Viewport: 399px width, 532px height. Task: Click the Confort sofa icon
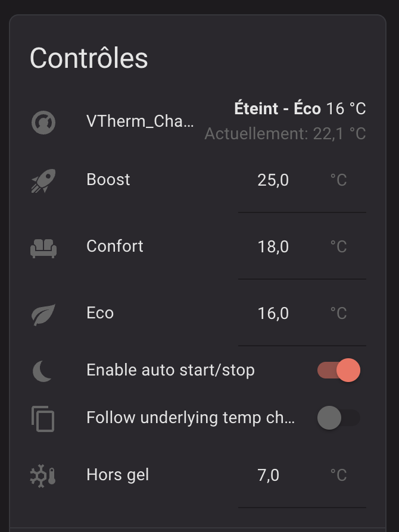pos(43,247)
